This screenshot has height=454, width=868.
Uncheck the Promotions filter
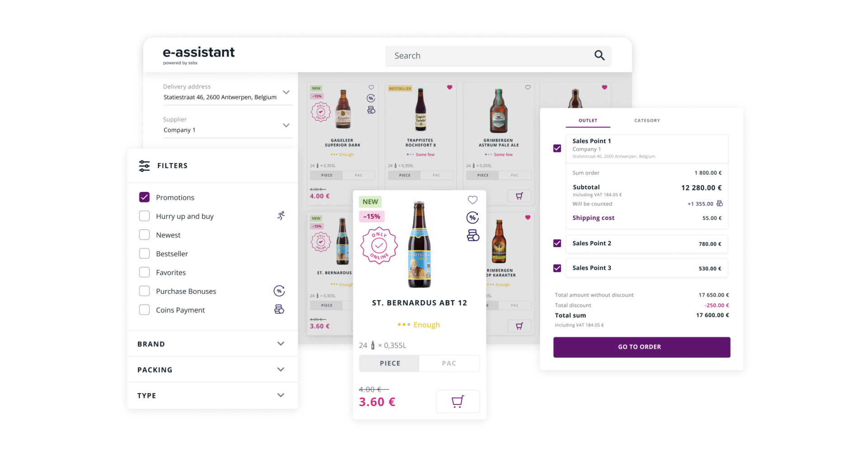click(x=144, y=197)
